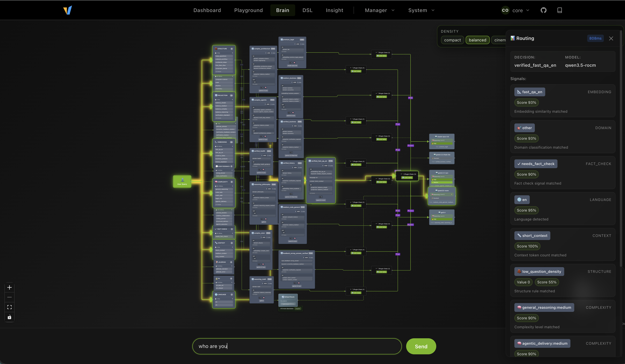Zoom out of the graph canvas

pyautogui.click(x=9, y=297)
